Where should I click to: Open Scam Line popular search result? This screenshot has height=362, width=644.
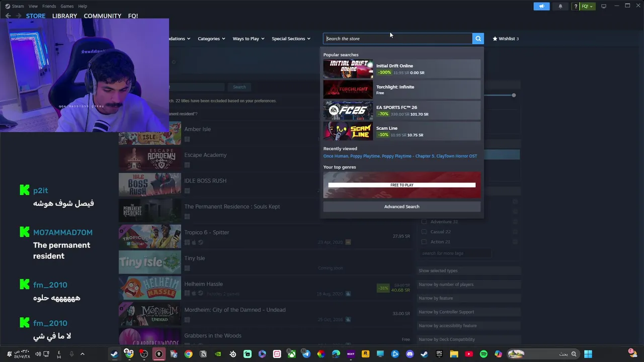pos(401,131)
